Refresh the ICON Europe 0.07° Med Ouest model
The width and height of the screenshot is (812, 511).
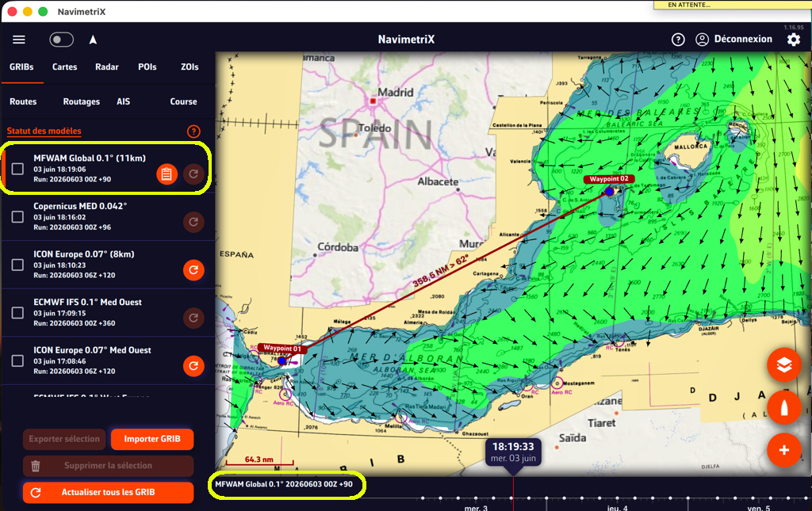tap(193, 366)
